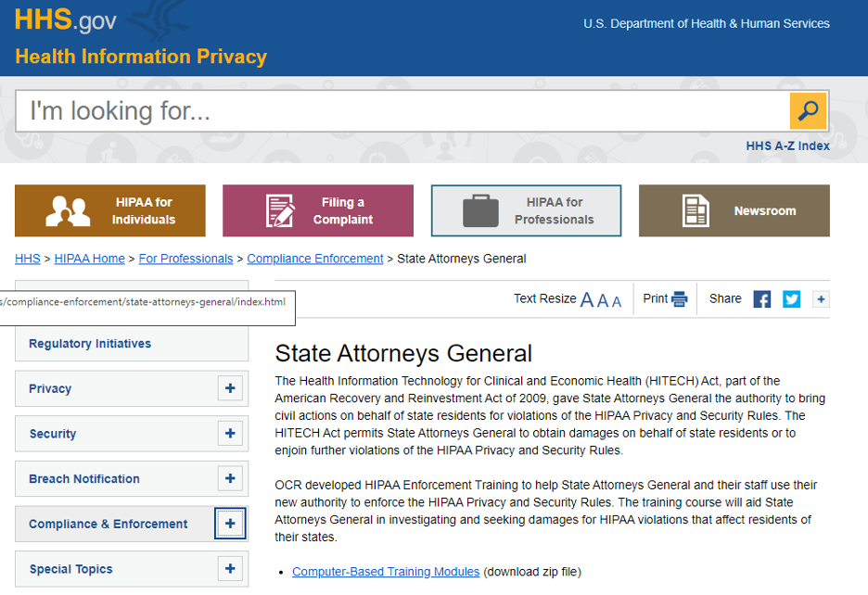Select Special Topics in the sidebar
This screenshot has width=868, height=595.
[70, 569]
